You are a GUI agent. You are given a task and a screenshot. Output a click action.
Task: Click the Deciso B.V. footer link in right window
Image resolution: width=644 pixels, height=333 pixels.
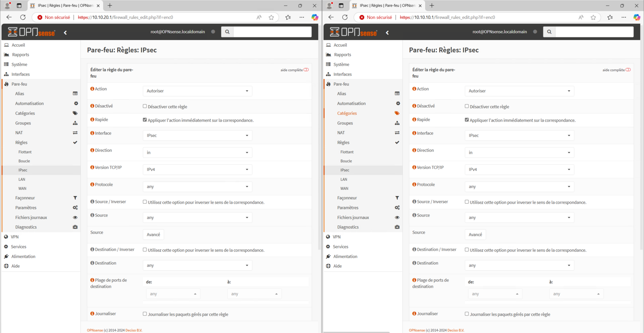(x=456, y=330)
